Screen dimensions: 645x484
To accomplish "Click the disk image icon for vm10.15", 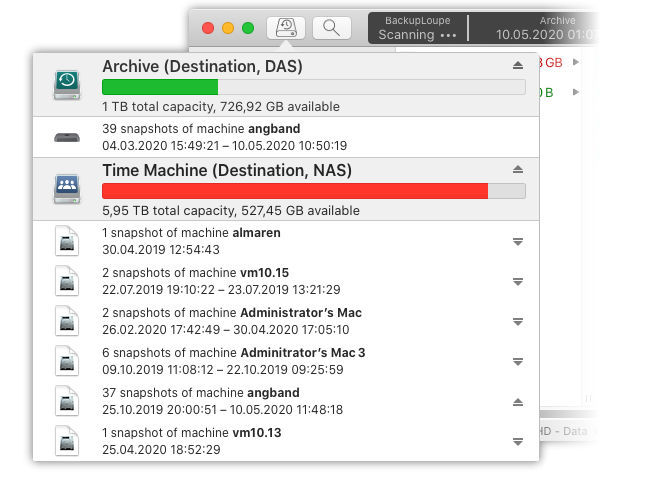I will pos(66,281).
